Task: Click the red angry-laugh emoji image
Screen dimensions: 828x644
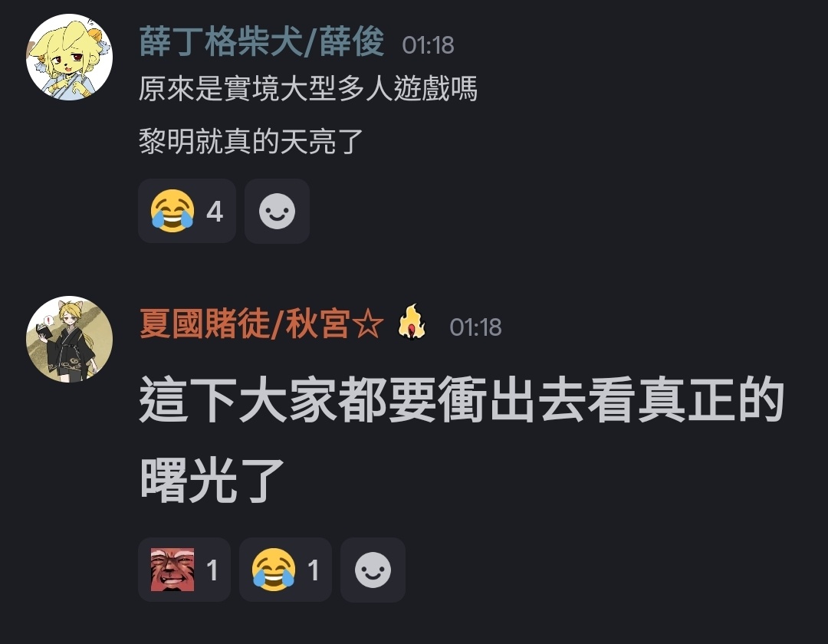Action: tap(172, 570)
